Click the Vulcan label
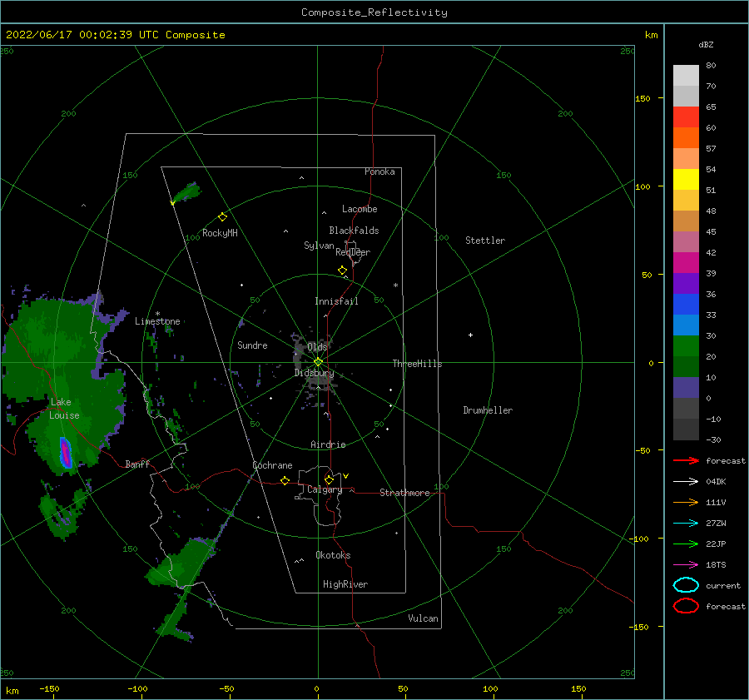The height and width of the screenshot is (700, 749). tap(424, 618)
